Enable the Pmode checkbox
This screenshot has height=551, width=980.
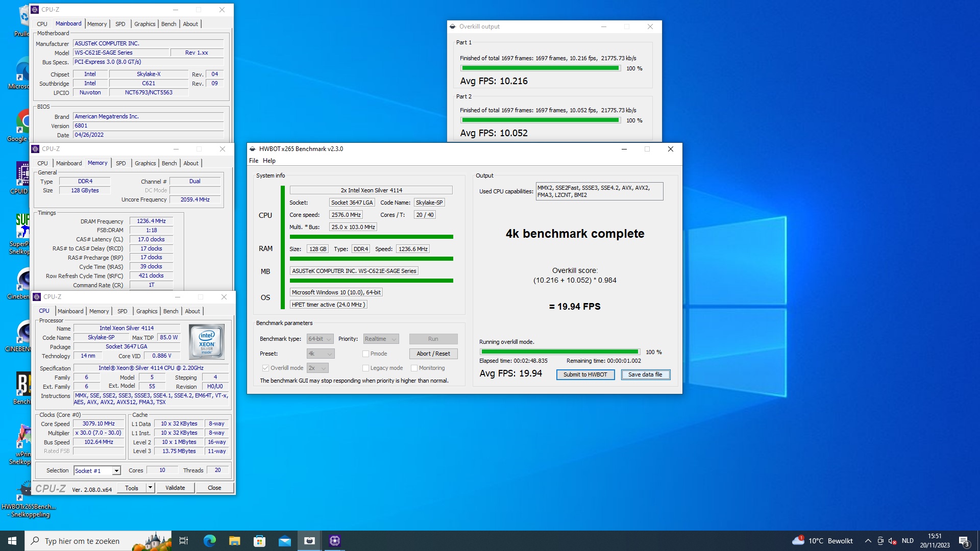[x=365, y=354]
